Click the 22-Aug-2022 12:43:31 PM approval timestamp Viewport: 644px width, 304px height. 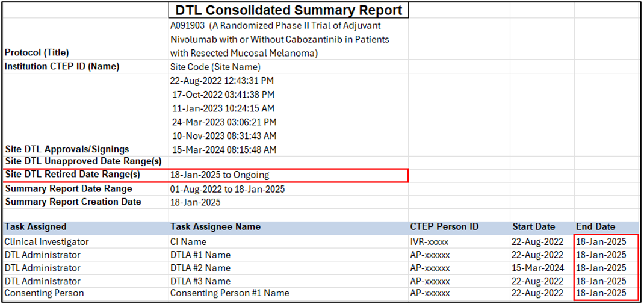[x=221, y=81]
